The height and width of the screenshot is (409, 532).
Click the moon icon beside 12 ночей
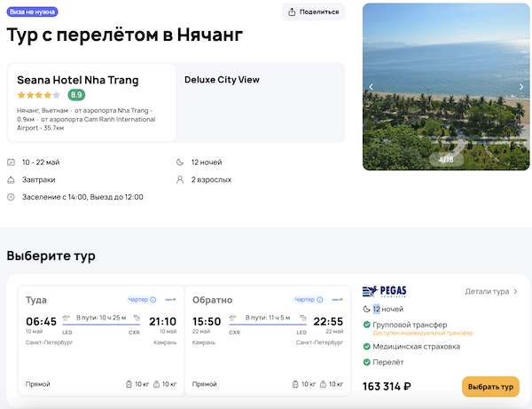click(181, 162)
